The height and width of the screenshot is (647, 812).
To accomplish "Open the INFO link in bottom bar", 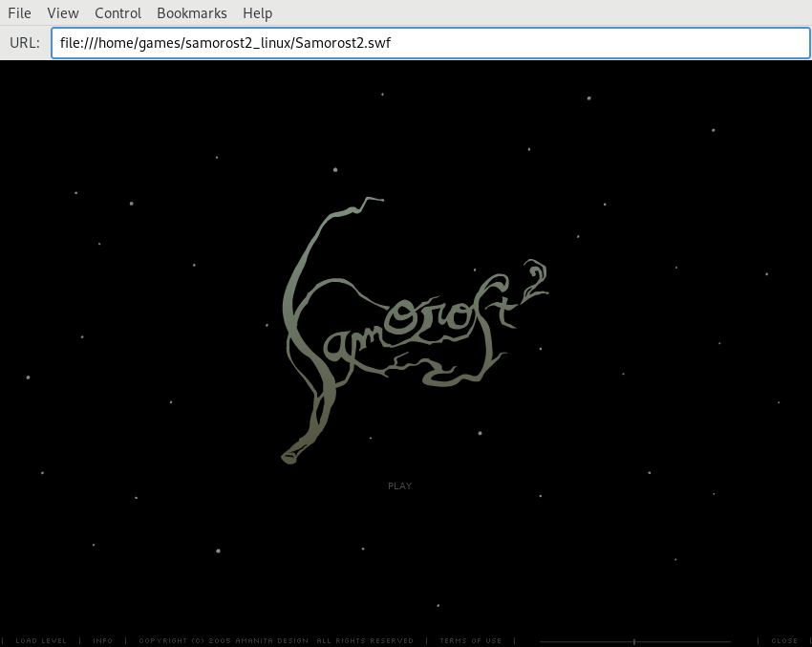I will (102, 640).
